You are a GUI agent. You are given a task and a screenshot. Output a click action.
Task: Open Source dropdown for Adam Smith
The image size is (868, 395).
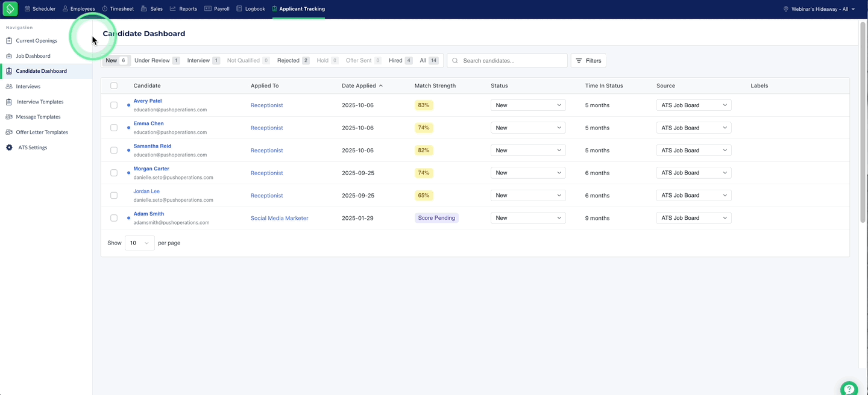694,218
